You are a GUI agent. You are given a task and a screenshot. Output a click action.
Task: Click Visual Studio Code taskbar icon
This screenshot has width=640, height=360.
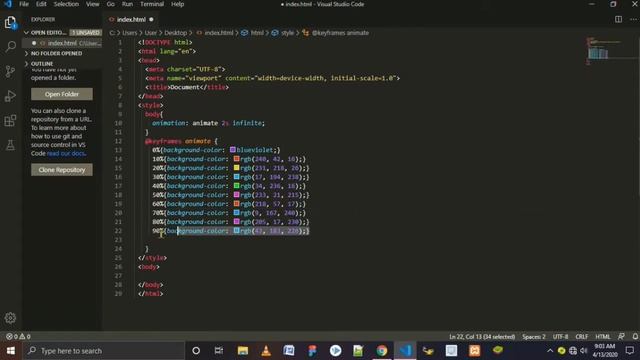(x=405, y=351)
